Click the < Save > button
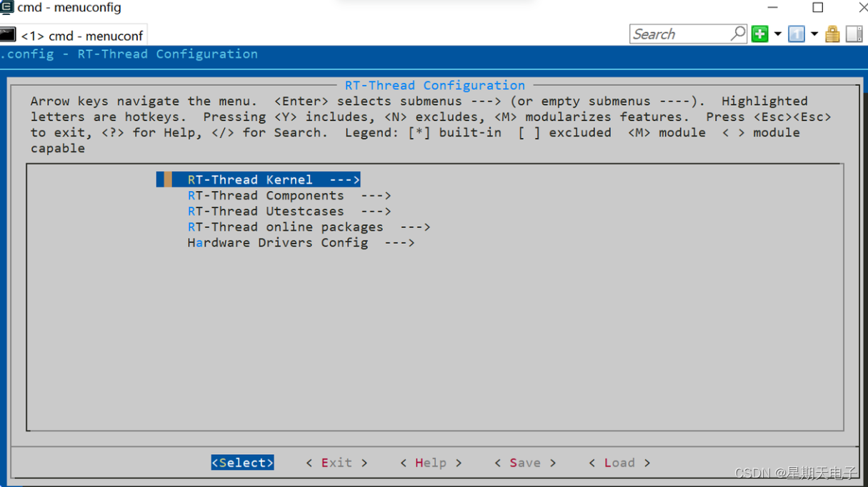868x487 pixels. click(525, 463)
